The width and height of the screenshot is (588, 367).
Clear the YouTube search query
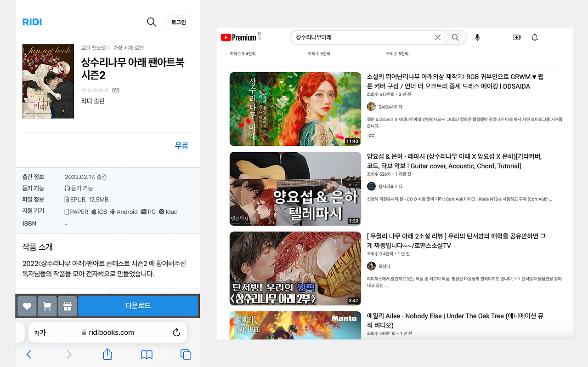[x=438, y=38]
